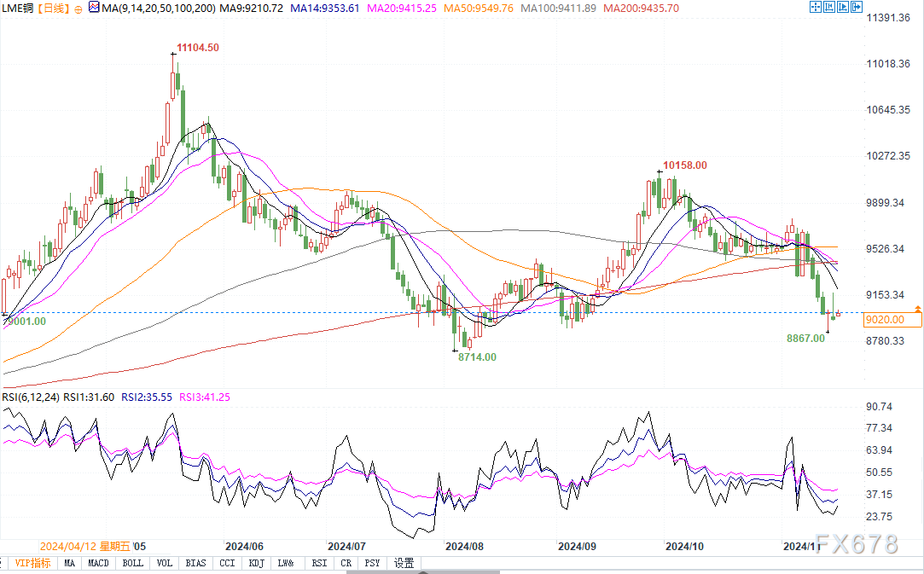Open the 设置 settings button
Screen dimensions: 924x574
tap(404, 563)
